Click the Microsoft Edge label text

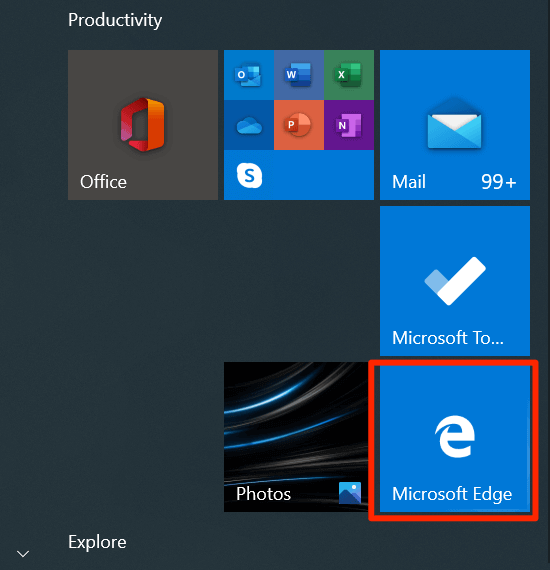[452, 494]
